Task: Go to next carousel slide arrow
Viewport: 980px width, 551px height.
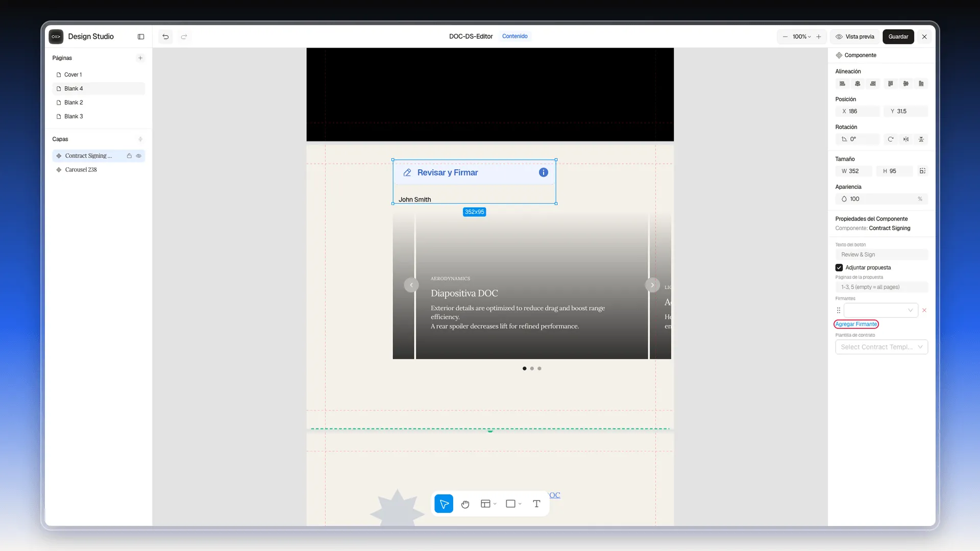Action: (652, 285)
